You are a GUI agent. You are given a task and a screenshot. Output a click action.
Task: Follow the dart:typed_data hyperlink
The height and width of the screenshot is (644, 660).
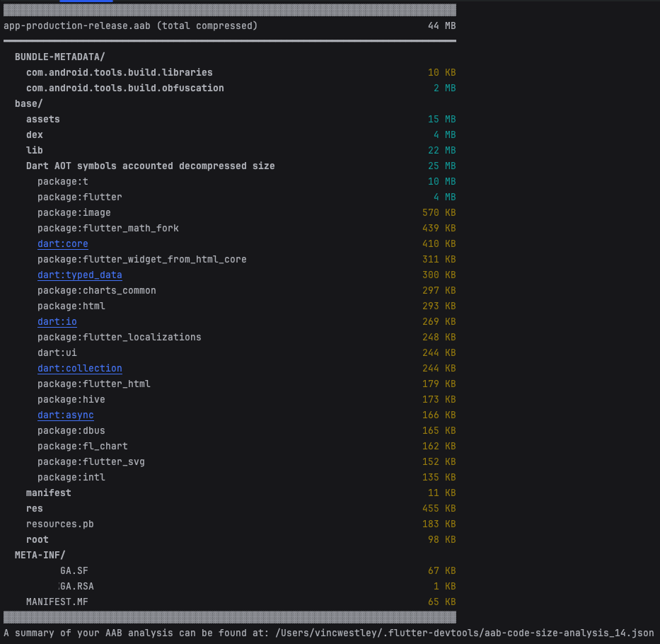[x=80, y=275]
